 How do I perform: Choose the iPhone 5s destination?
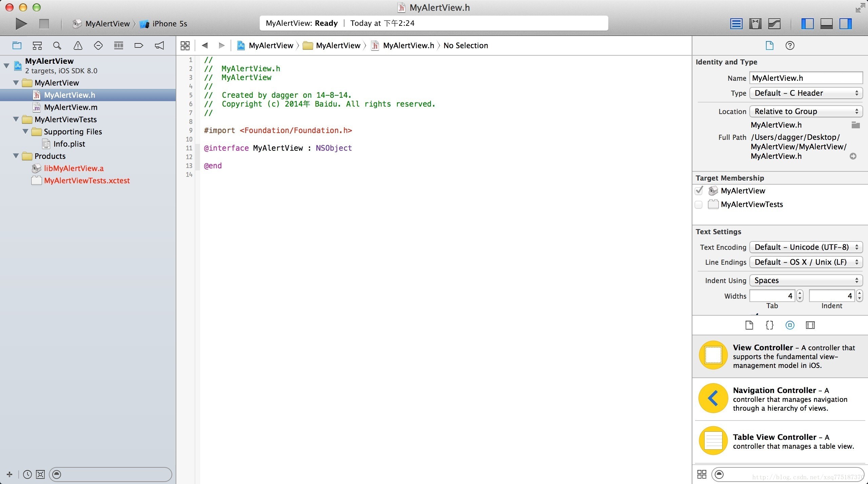(x=163, y=23)
